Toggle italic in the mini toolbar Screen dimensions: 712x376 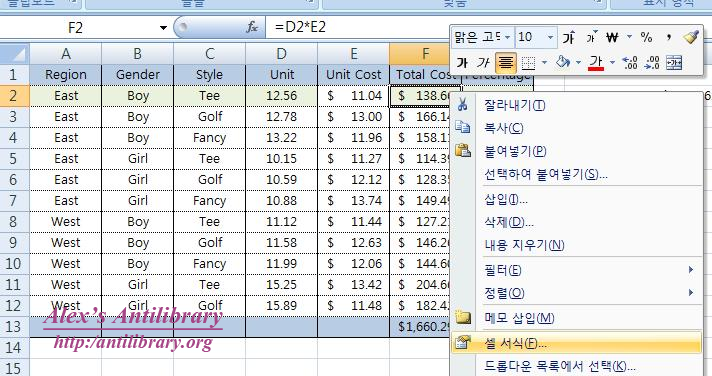pyautogui.click(x=483, y=63)
